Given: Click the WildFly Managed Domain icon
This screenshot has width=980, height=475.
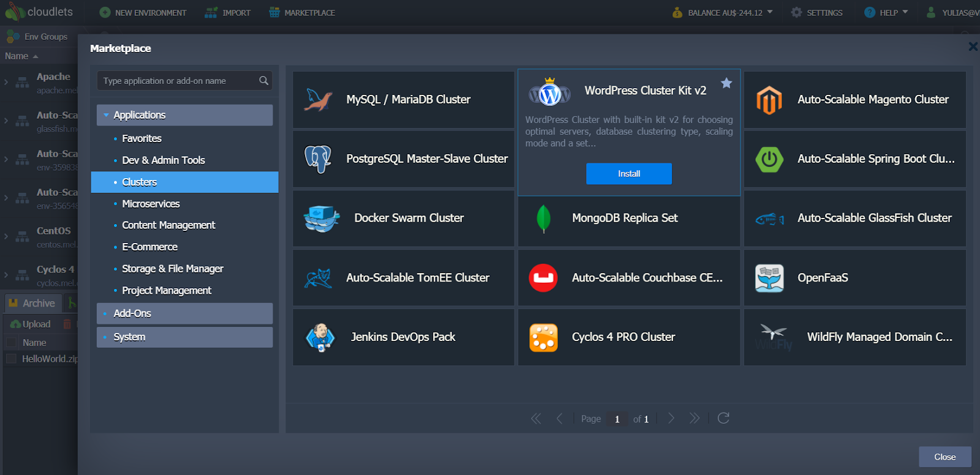Looking at the screenshot, I should 774,337.
